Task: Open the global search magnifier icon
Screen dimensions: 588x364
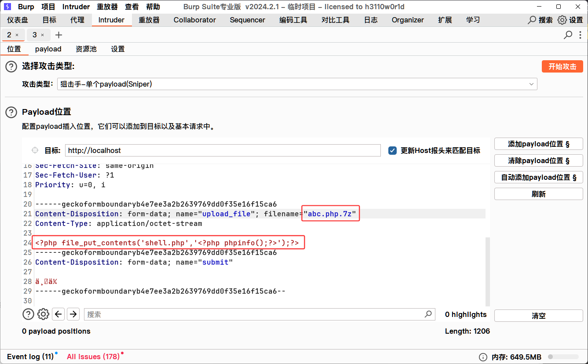Action: click(532, 20)
